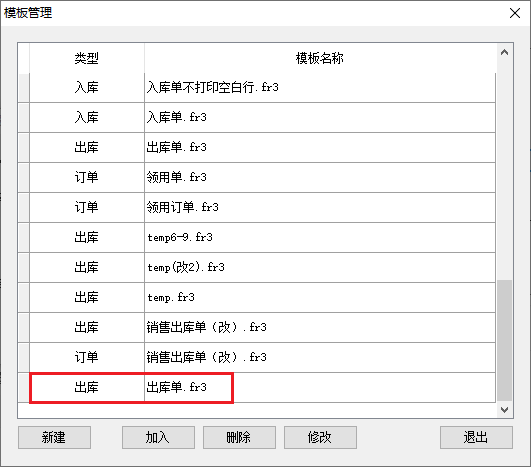Click scrollbar up arrow in template list

(504, 52)
